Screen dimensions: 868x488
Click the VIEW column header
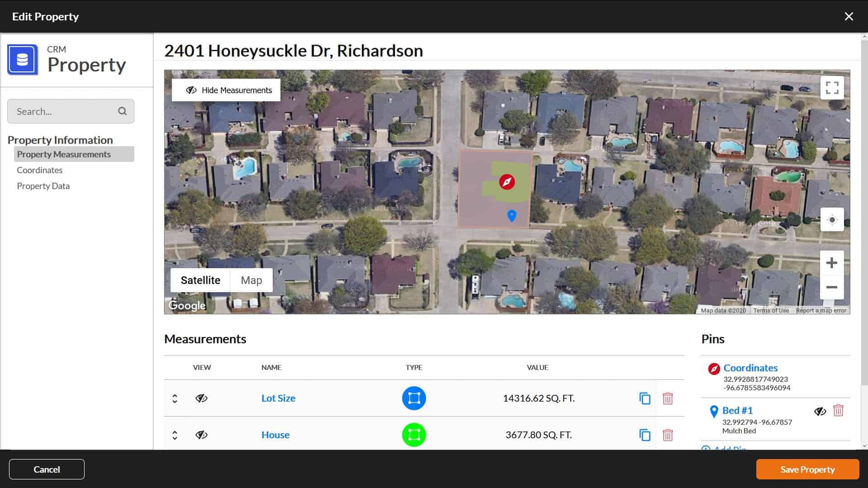tap(202, 367)
